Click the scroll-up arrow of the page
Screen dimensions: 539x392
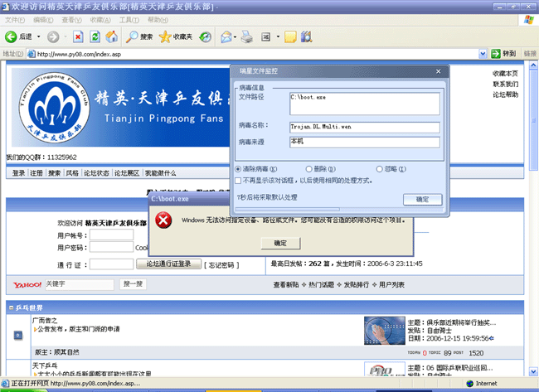[x=533, y=65]
